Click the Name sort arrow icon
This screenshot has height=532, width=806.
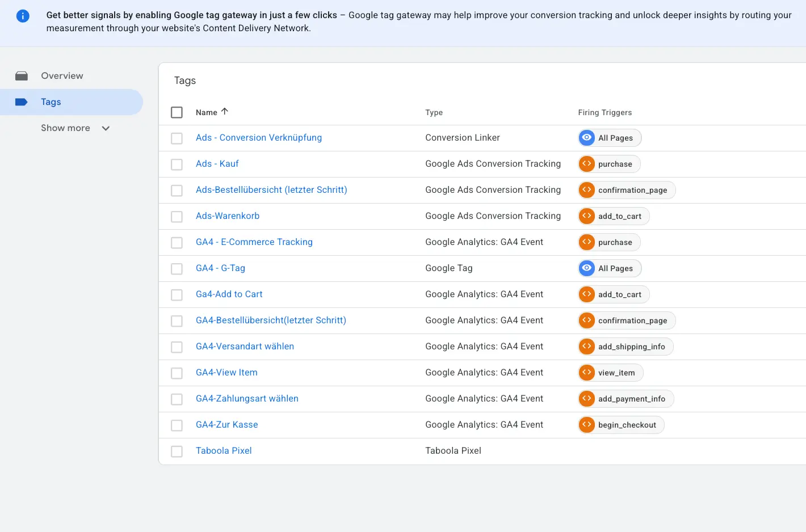click(x=225, y=112)
